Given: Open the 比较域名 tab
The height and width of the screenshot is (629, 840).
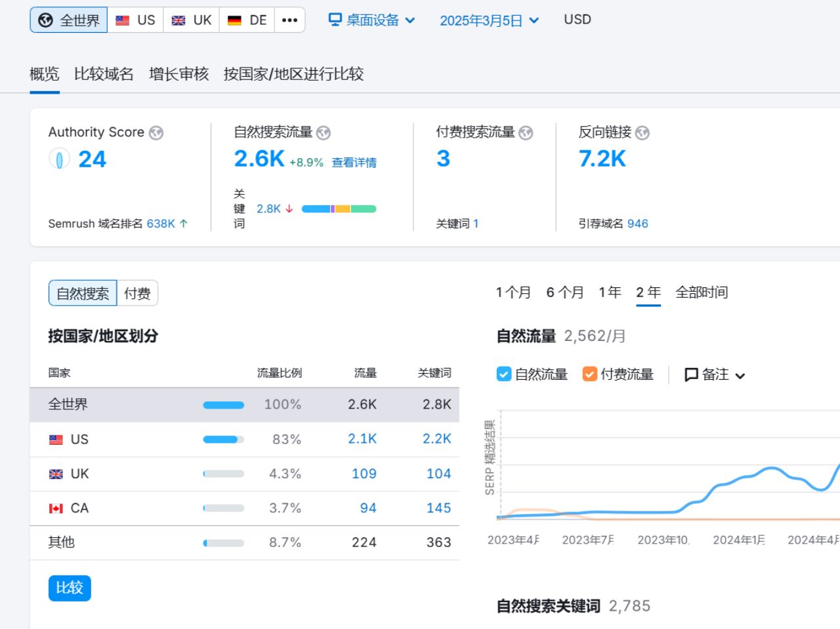Looking at the screenshot, I should [104, 74].
